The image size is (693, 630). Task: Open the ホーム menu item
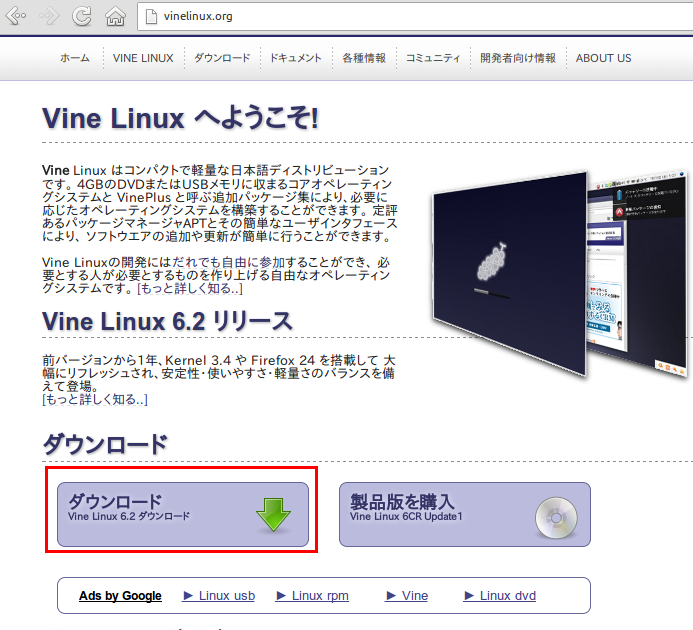point(75,58)
